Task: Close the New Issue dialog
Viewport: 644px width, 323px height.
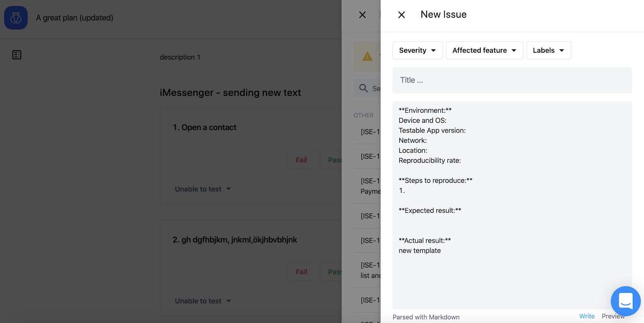Action: 401,14
